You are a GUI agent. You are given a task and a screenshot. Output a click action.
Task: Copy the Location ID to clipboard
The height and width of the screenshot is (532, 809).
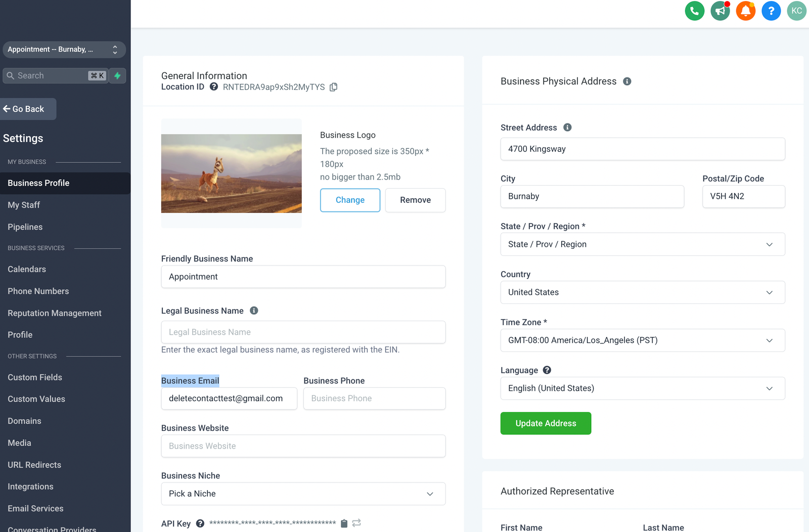(x=333, y=87)
